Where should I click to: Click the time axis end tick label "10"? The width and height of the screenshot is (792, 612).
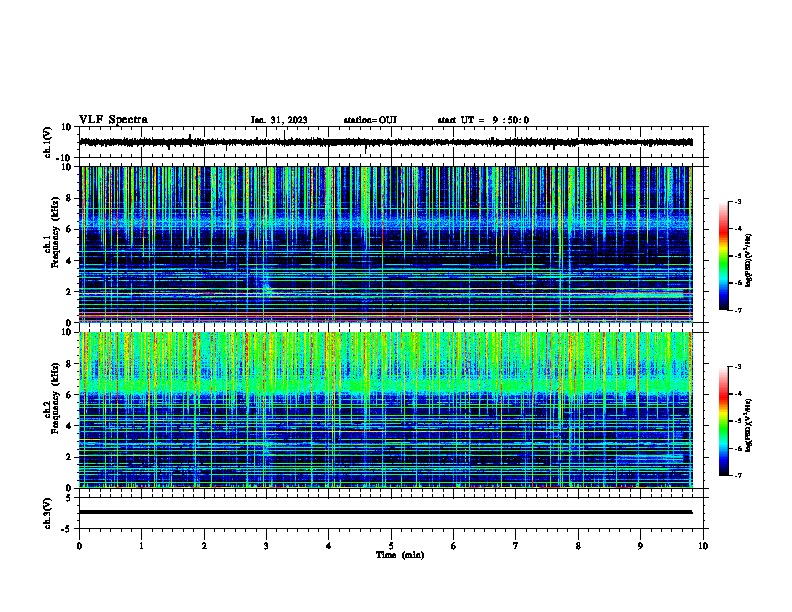(x=703, y=546)
